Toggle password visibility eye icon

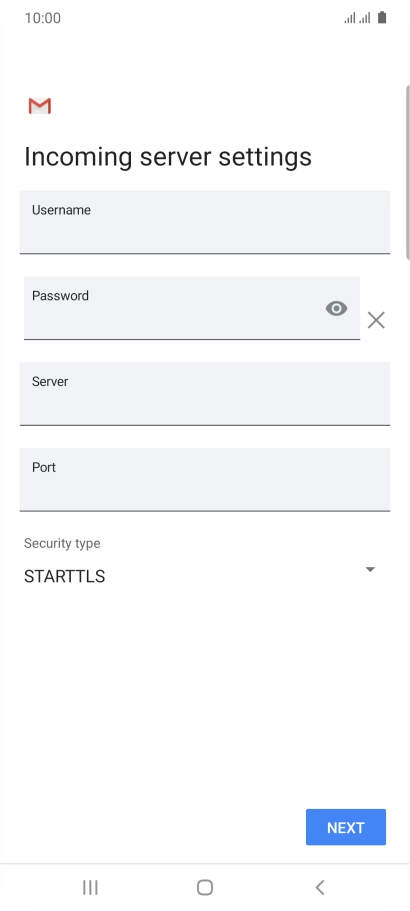[x=336, y=309]
